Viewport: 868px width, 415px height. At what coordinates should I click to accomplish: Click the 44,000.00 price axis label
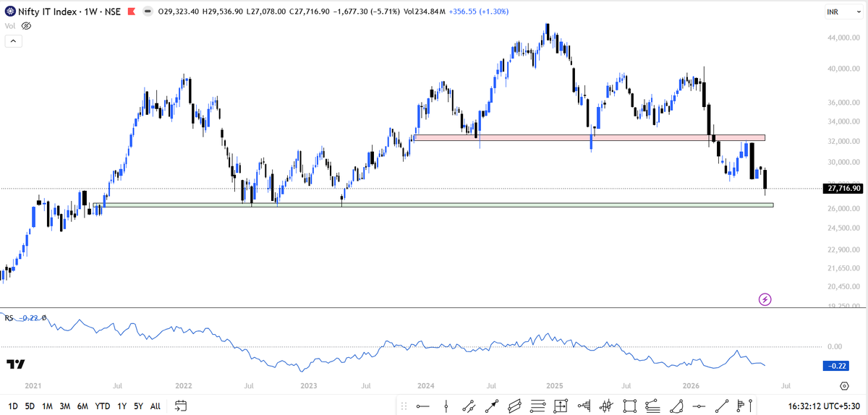pyautogui.click(x=843, y=38)
